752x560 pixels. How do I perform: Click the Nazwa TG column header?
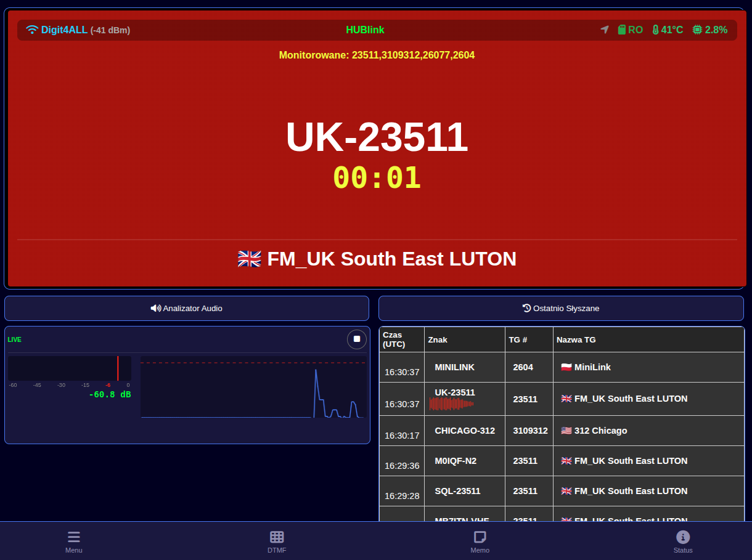pyautogui.click(x=576, y=339)
